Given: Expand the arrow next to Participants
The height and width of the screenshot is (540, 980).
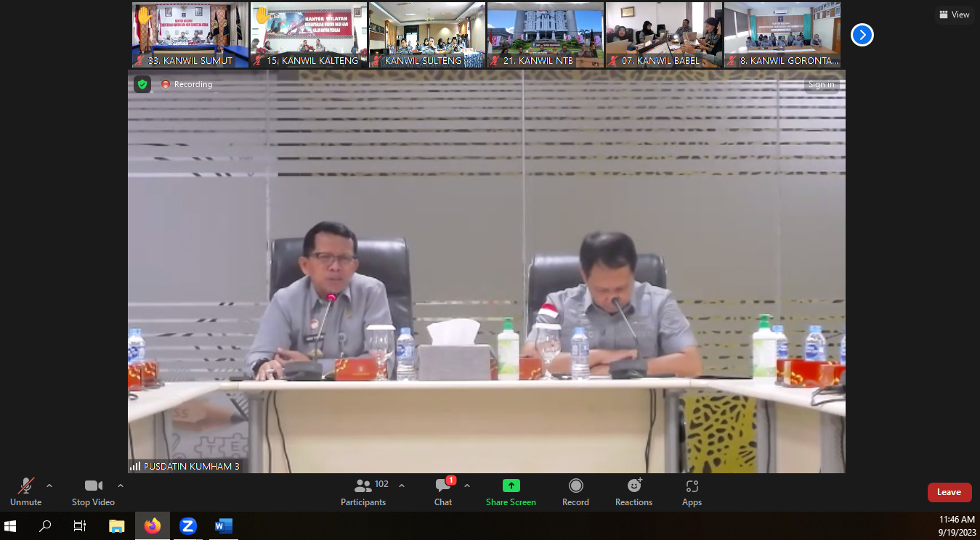Looking at the screenshot, I should [402, 486].
